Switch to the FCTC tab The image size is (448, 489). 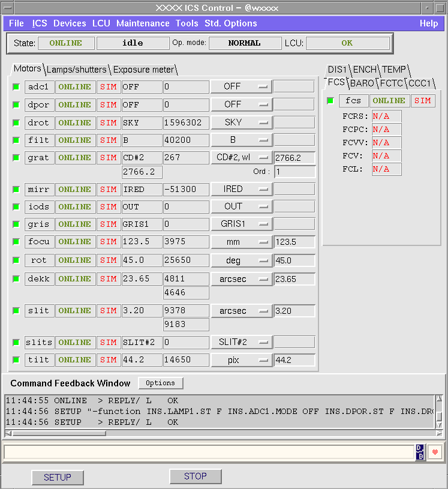coord(392,83)
